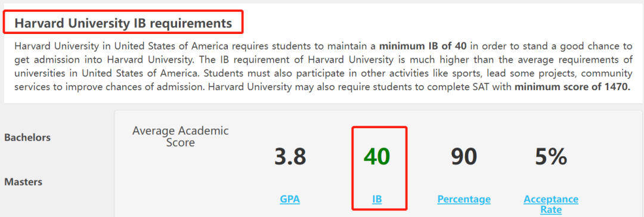The image size is (644, 217).
Task: Switch to the Bachelors tab
Action: tap(27, 138)
